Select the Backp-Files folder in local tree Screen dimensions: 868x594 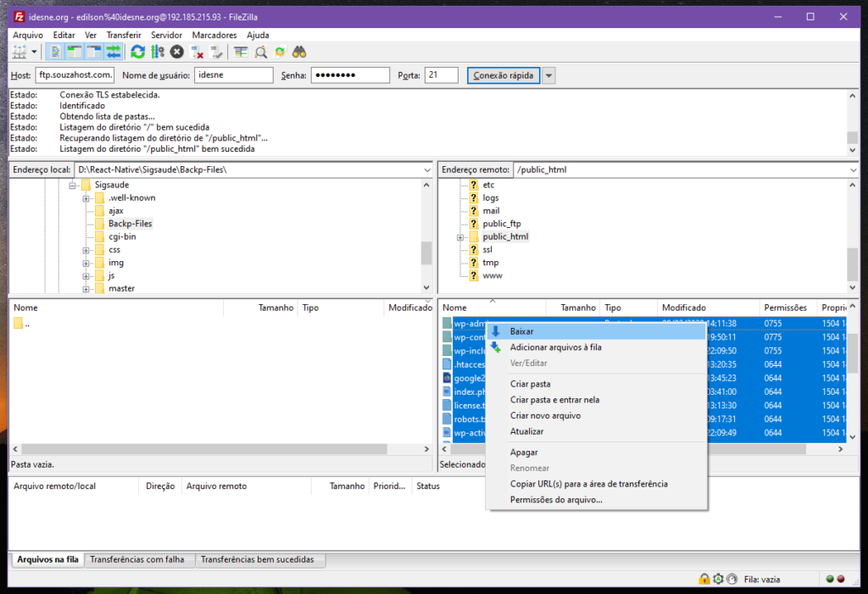pyautogui.click(x=130, y=224)
